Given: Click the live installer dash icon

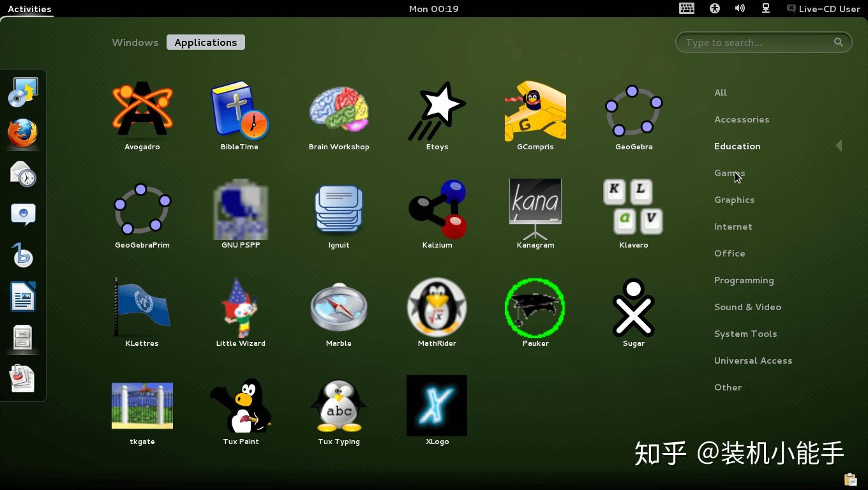Looking at the screenshot, I should coord(23,93).
